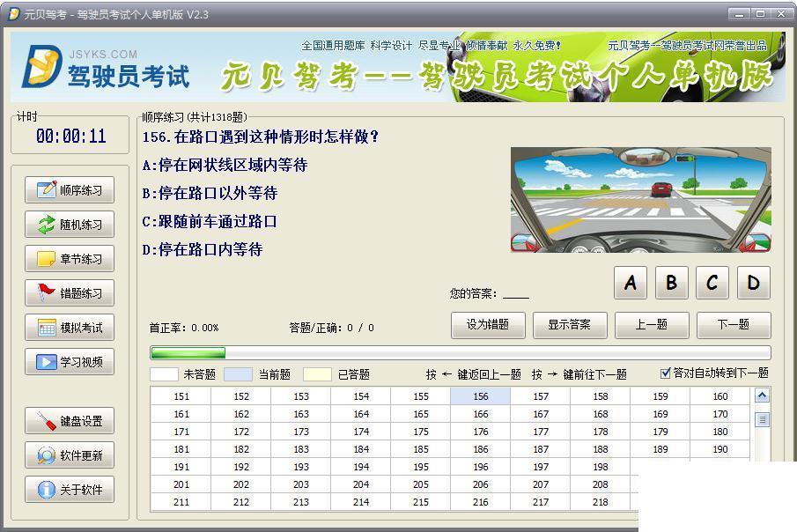Image resolution: width=797 pixels, height=532 pixels.
Task: Click the question grid scrollbar thumb
Action: (x=762, y=419)
